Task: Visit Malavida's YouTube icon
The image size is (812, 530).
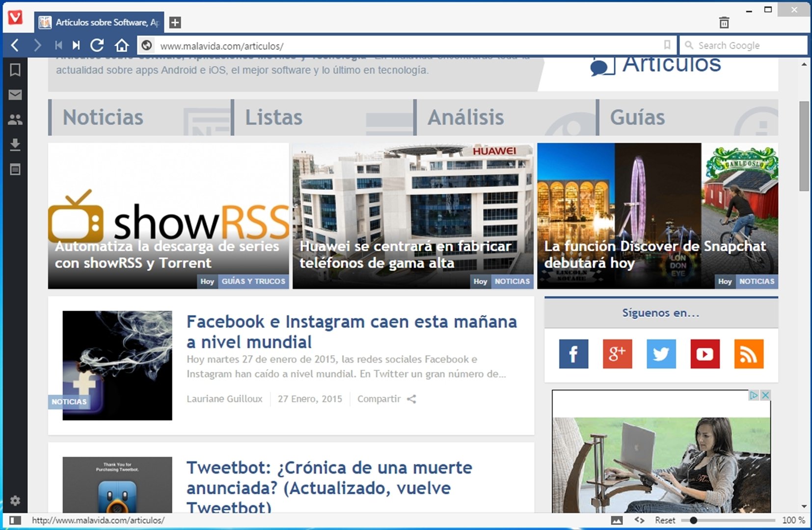Action: [x=705, y=354]
